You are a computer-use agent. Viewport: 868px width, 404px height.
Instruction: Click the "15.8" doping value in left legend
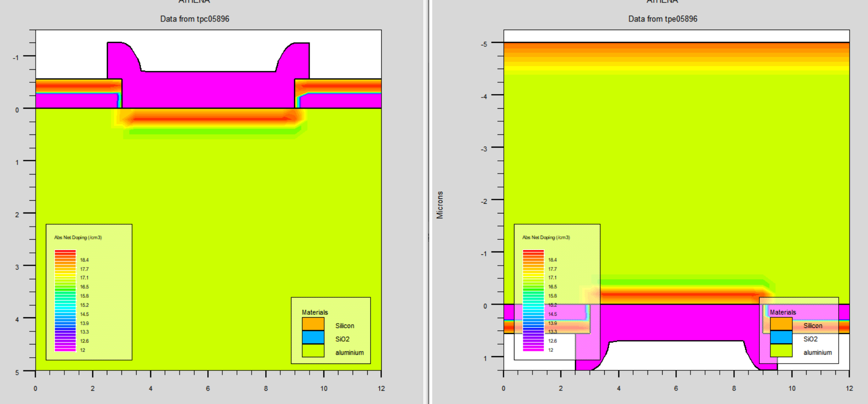click(x=84, y=296)
